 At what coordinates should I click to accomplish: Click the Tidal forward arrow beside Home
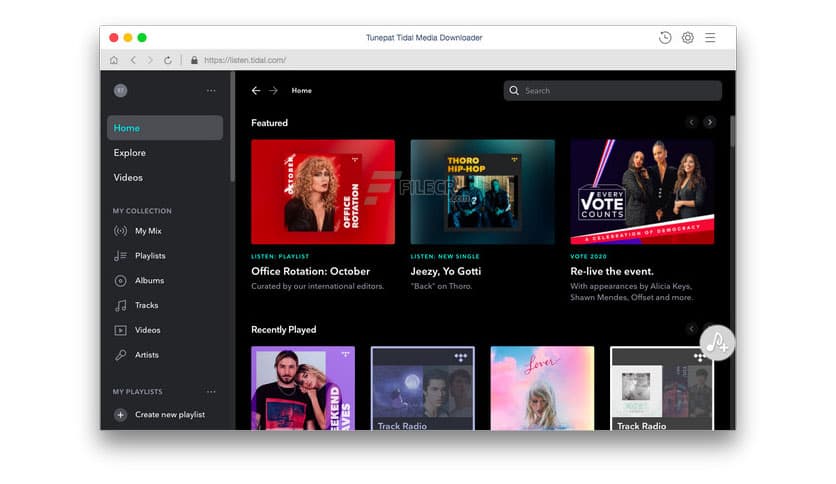coord(274,91)
